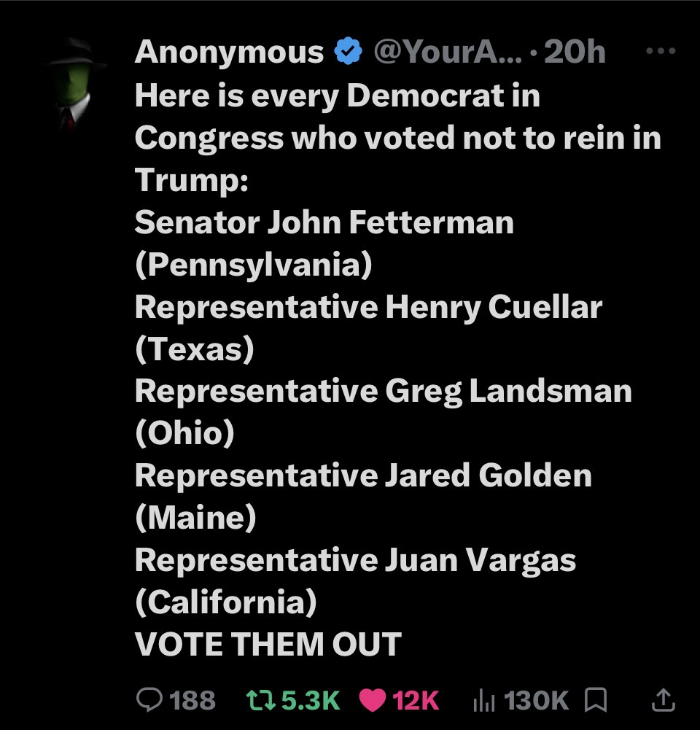Open the three-dot more options menu

point(661,52)
